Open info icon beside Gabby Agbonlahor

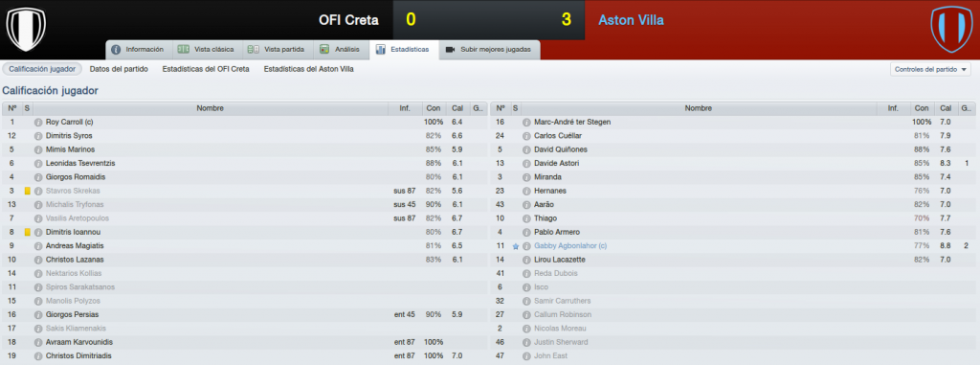[526, 246]
